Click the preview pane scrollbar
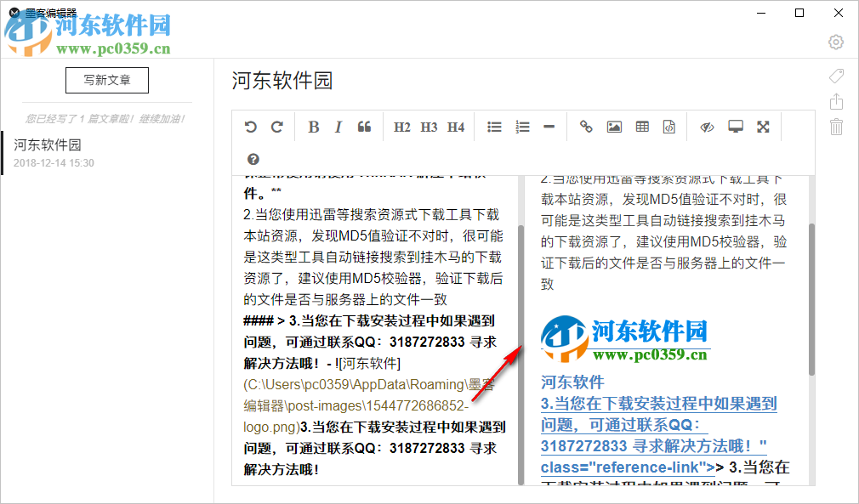 pyautogui.click(x=811, y=299)
